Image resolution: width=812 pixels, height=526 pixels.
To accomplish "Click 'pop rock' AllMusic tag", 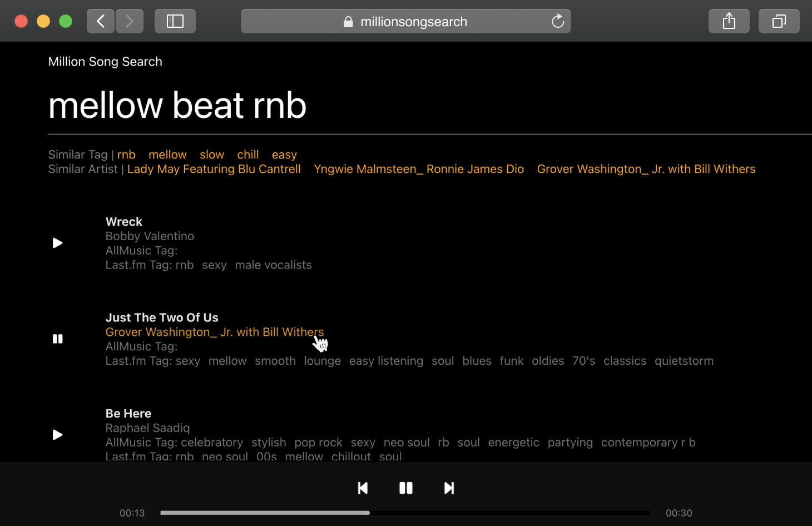I will point(318,443).
